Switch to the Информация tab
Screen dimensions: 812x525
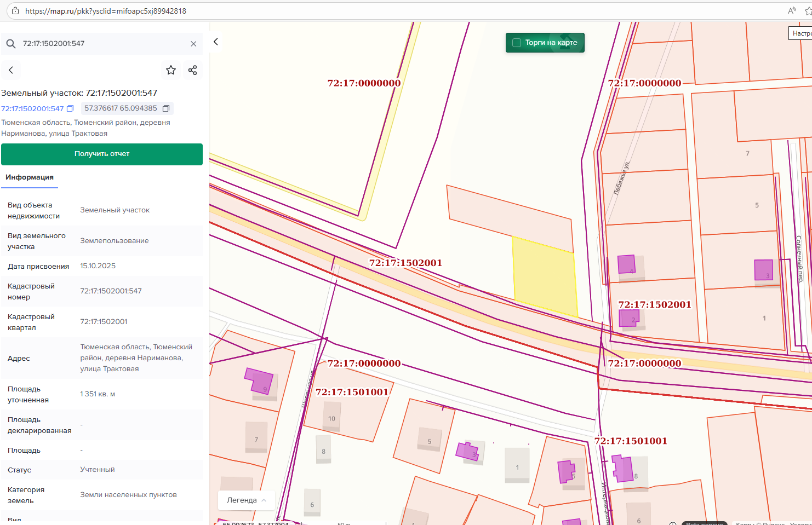(30, 177)
